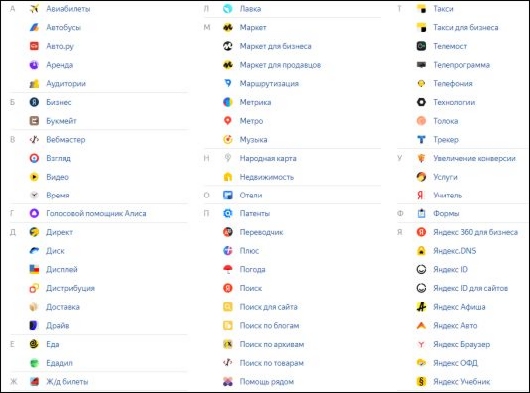Image resolution: width=530 pixels, height=393 pixels.
Task: Open Поиск по товарам link
Action: (272, 363)
